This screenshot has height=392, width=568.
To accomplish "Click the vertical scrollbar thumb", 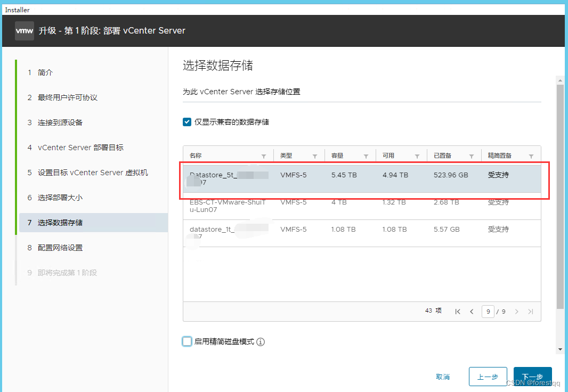I will pos(561,195).
